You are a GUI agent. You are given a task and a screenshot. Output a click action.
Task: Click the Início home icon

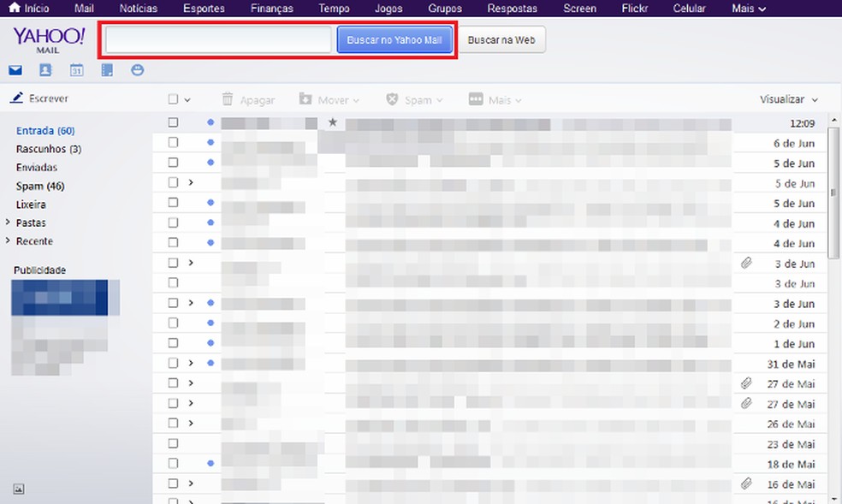[15, 8]
